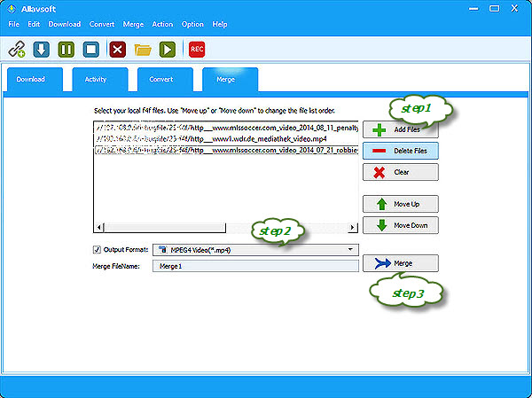Open the Option menu
Image resolution: width=532 pixels, height=398 pixels.
click(192, 24)
